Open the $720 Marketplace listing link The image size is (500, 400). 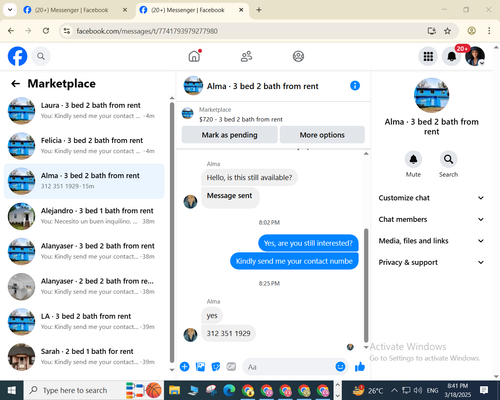[x=240, y=119]
